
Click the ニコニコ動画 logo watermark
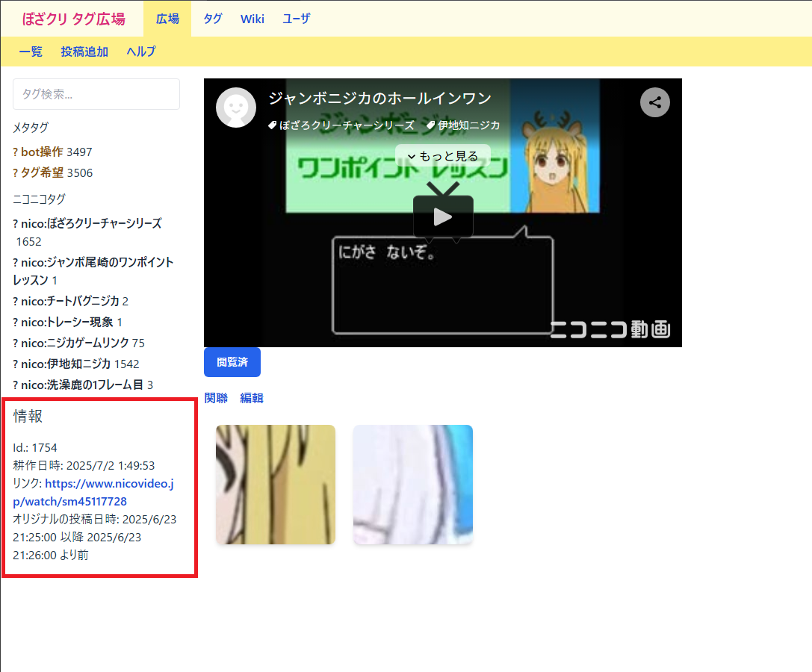[610, 329]
